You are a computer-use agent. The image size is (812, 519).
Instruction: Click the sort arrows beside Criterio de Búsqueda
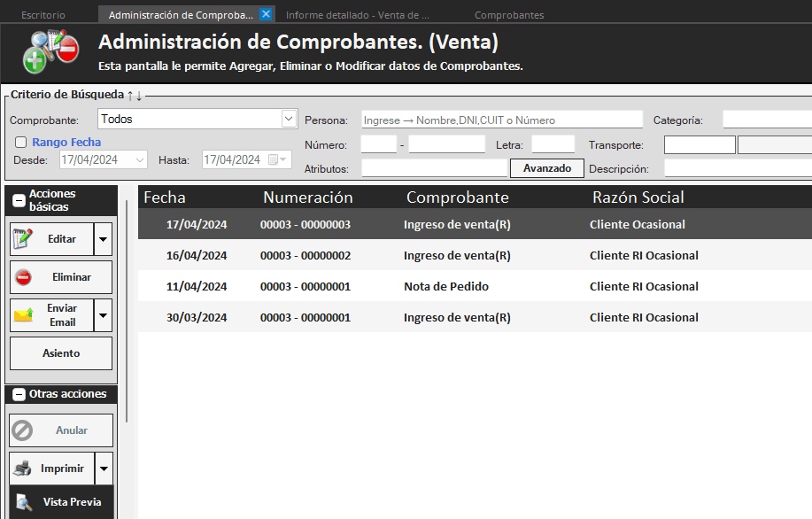click(135, 95)
